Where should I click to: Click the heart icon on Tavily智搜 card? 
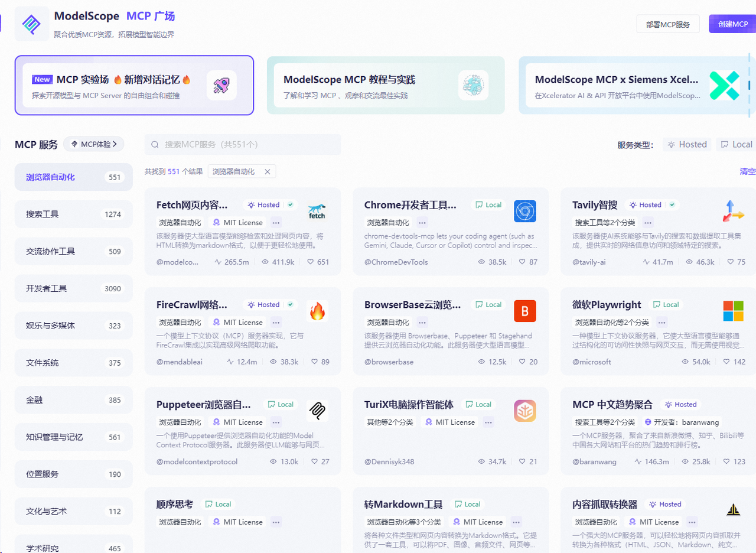(730, 262)
